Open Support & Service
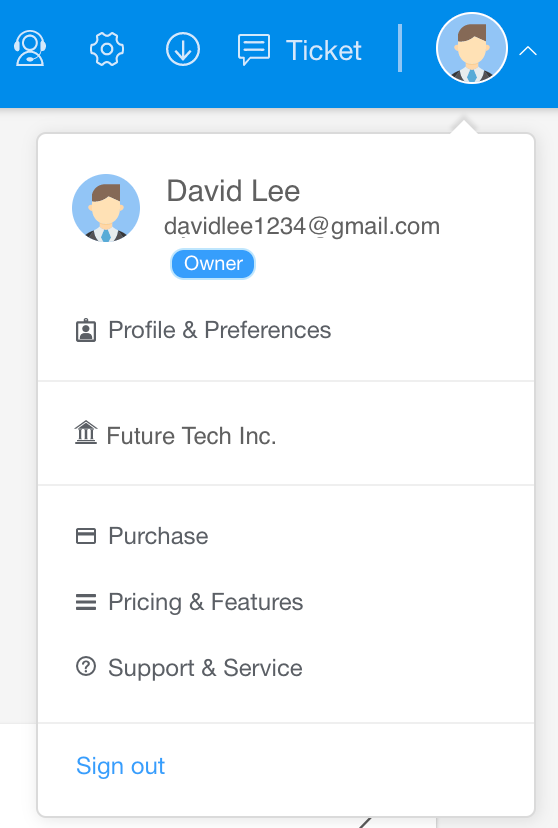Screen dimensions: 558x828 click(x=205, y=668)
